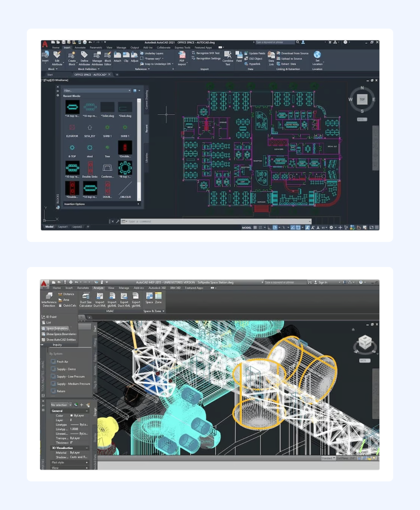Click the Import Duct XML icon
Image resolution: width=420 pixels, height=510 pixels.
[100, 296]
